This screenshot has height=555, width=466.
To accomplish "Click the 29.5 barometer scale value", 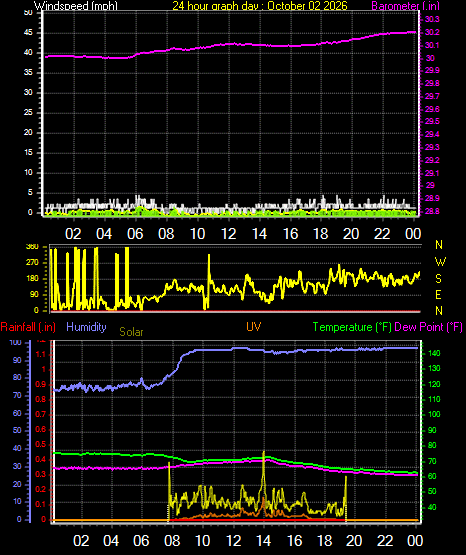I will coord(431,121).
